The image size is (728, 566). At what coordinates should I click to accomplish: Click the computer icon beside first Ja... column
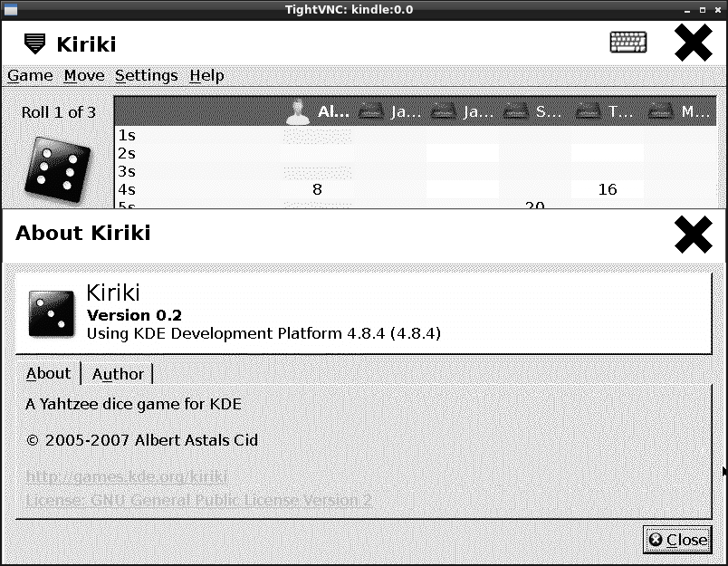coord(370,111)
